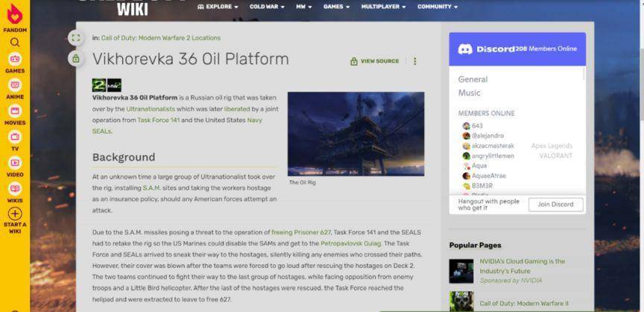The image size is (644, 312).
Task: Click the Start a Wiki plus icon
Action: pyautogui.click(x=14, y=214)
